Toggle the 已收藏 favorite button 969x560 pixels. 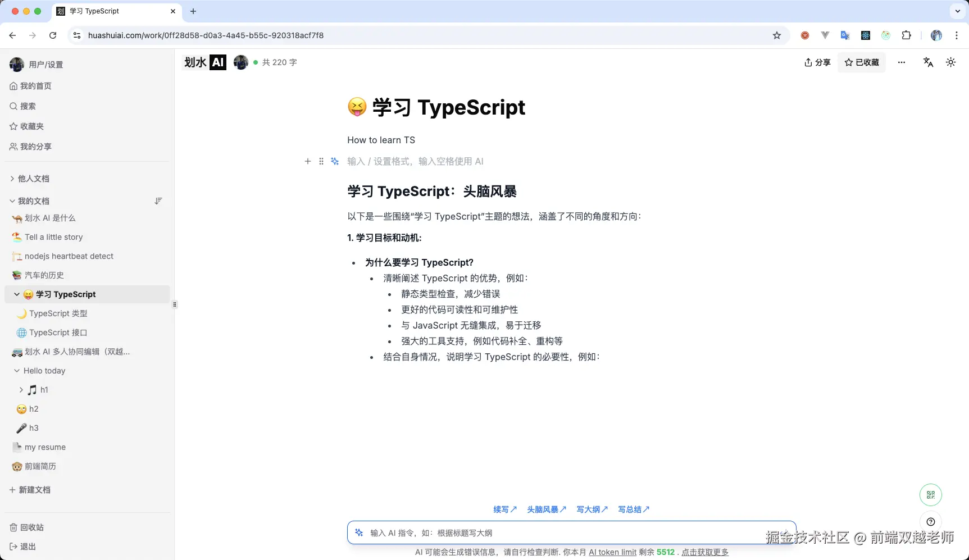tap(862, 62)
